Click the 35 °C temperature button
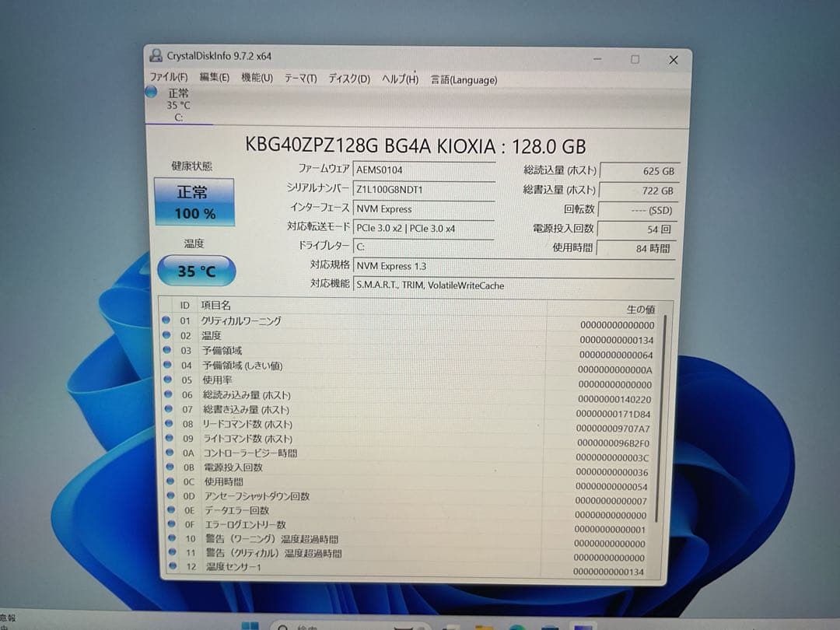This screenshot has height=630, width=840. (x=196, y=271)
